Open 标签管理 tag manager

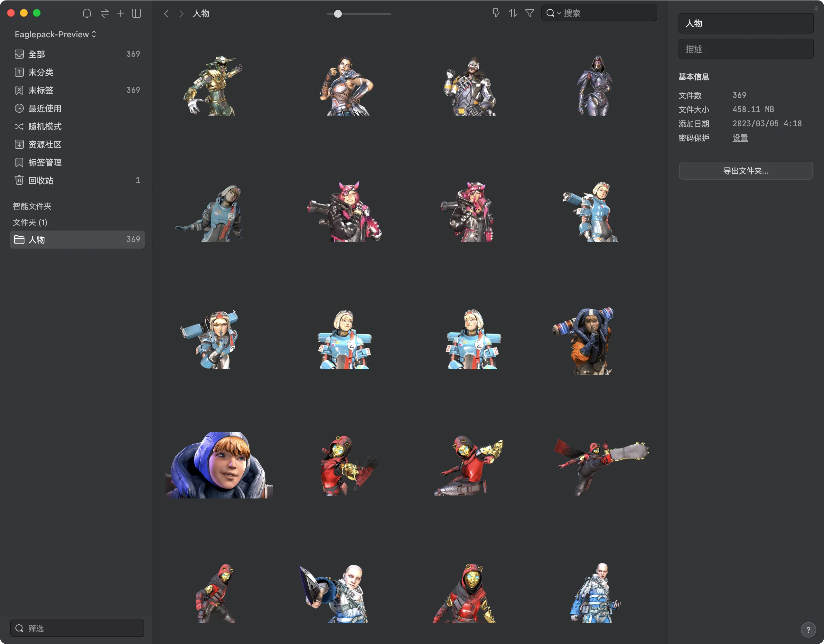click(77, 162)
